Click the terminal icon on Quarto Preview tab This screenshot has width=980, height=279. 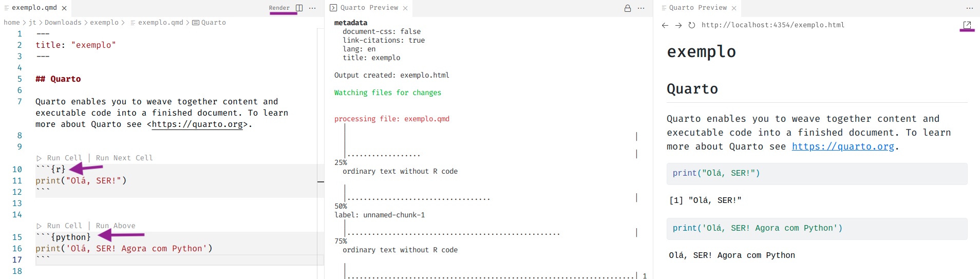333,8
